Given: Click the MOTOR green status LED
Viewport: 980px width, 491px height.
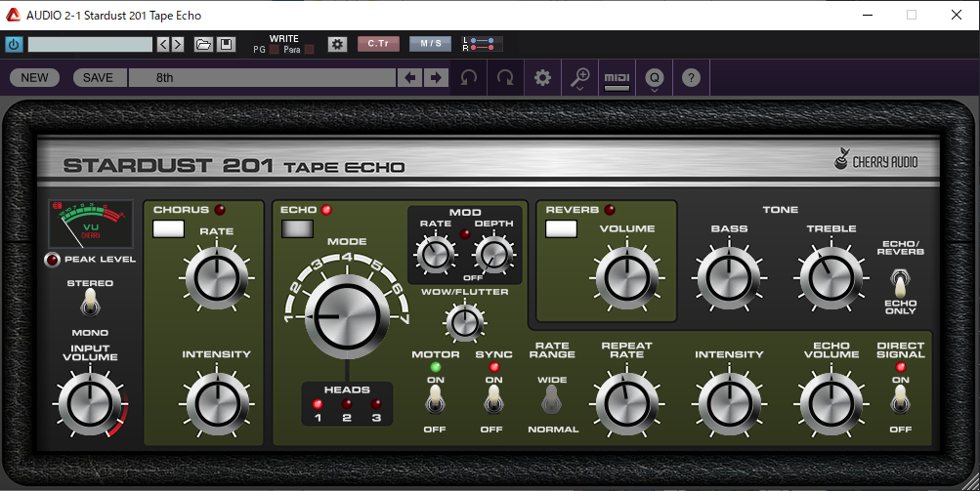Looking at the screenshot, I should coord(436,367).
